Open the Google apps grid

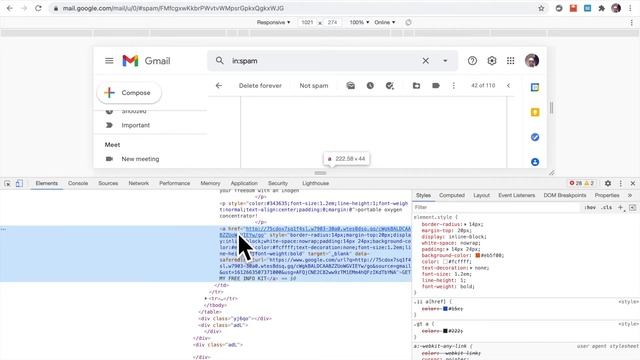(511, 61)
